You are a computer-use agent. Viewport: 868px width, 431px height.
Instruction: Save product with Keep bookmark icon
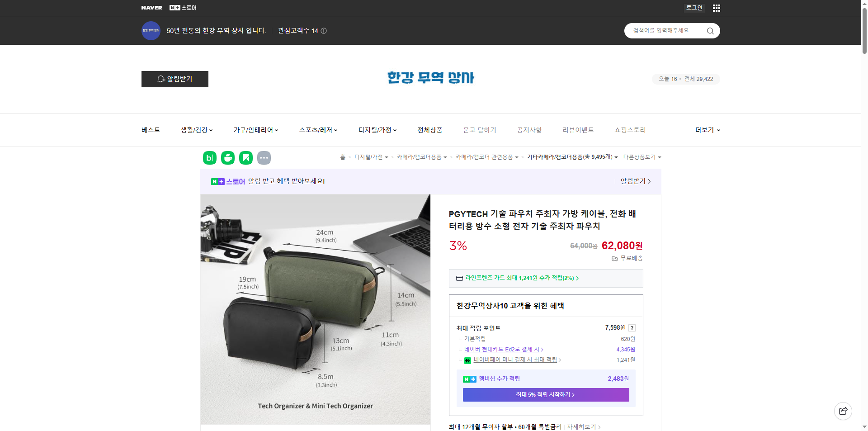245,157
